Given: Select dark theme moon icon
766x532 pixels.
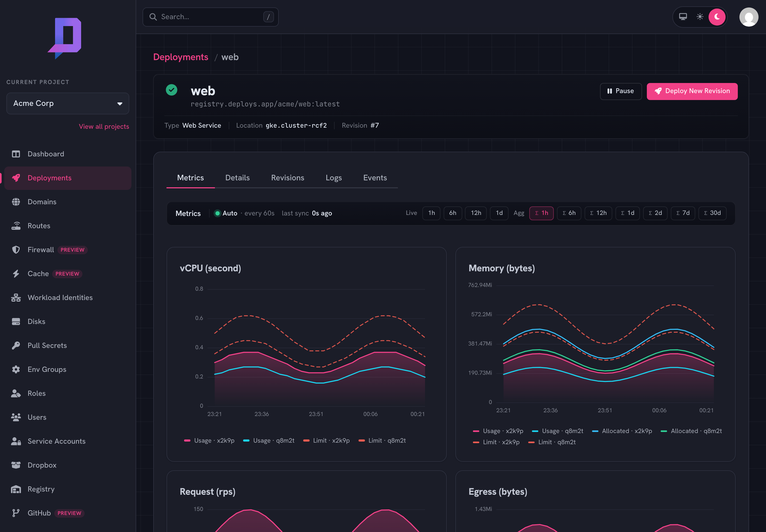Looking at the screenshot, I should (x=717, y=17).
